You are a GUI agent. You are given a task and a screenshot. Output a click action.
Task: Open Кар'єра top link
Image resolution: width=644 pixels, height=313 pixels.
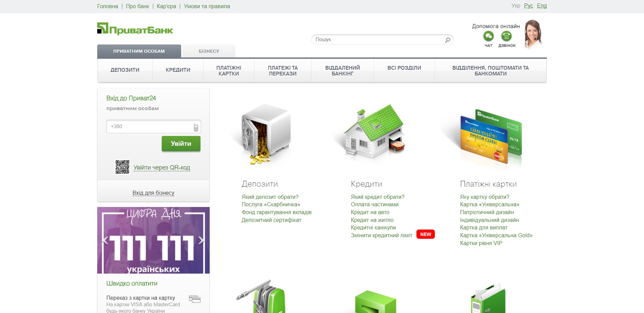167,6
